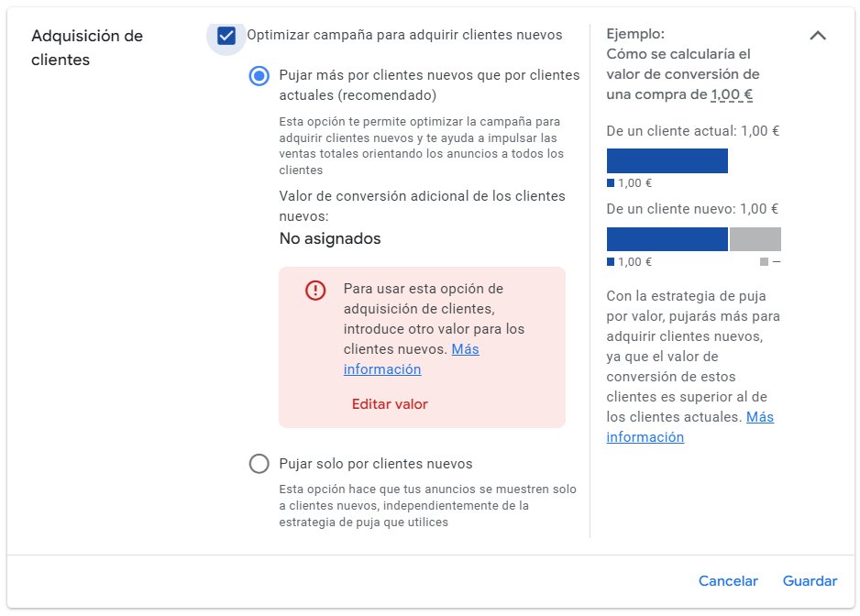
Task: Select Pujar solo por clientes nuevos radio
Action: coord(259,464)
